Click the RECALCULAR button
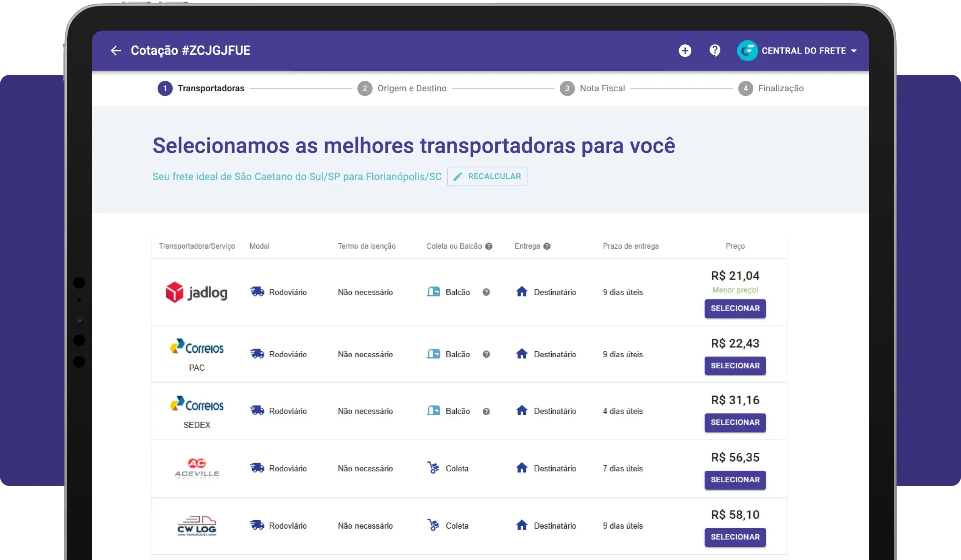Image resolution: width=961 pixels, height=560 pixels. 487,176
